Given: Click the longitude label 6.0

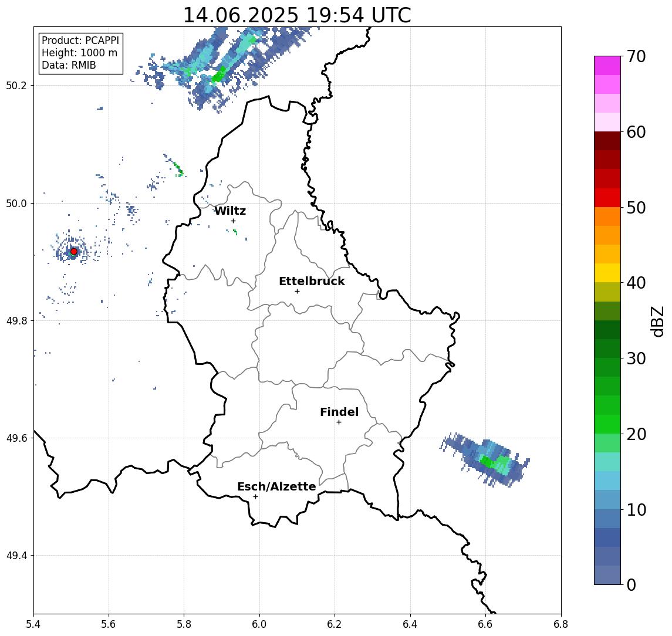Looking at the screenshot, I should pos(259,624).
